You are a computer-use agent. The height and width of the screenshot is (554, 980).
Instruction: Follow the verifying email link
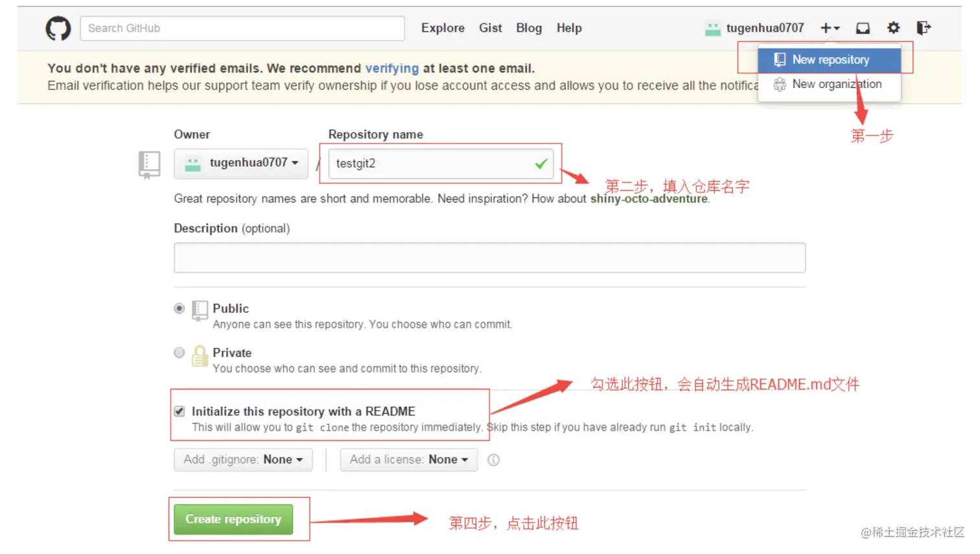pyautogui.click(x=392, y=69)
